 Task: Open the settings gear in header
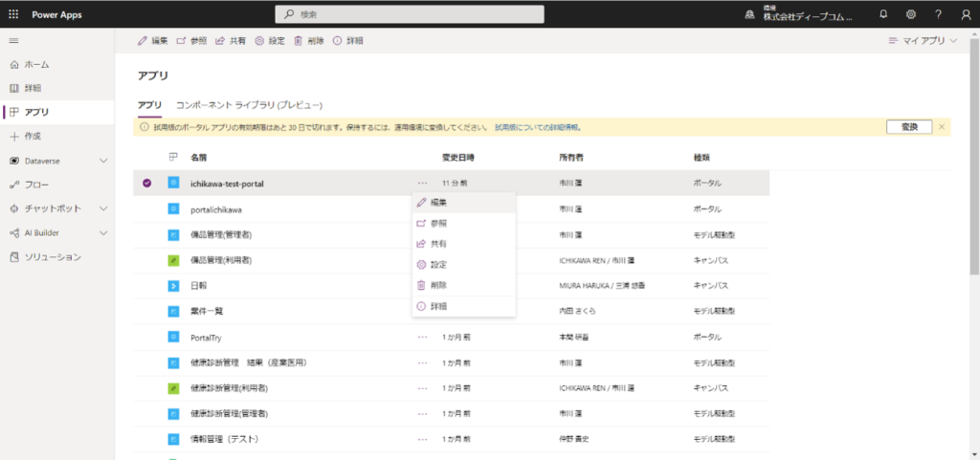(910, 14)
